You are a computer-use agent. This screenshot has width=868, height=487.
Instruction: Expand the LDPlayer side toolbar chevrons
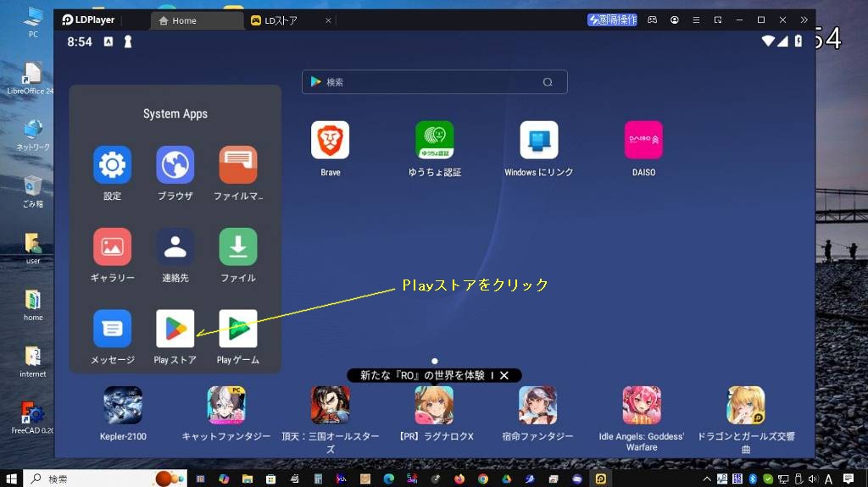click(x=804, y=20)
